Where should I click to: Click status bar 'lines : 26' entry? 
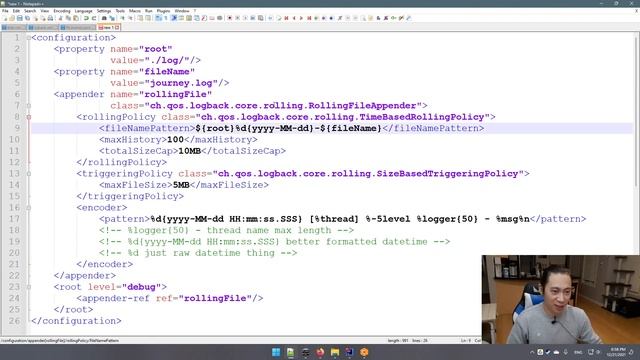pos(420,340)
